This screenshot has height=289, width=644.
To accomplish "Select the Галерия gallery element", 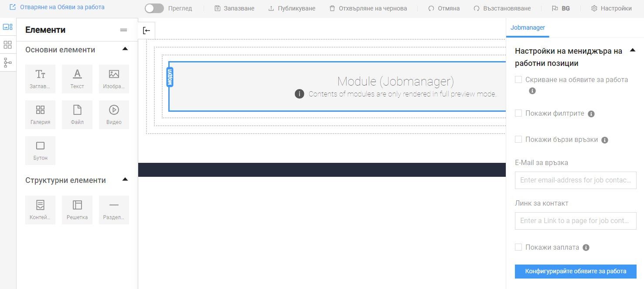I will click(x=41, y=114).
